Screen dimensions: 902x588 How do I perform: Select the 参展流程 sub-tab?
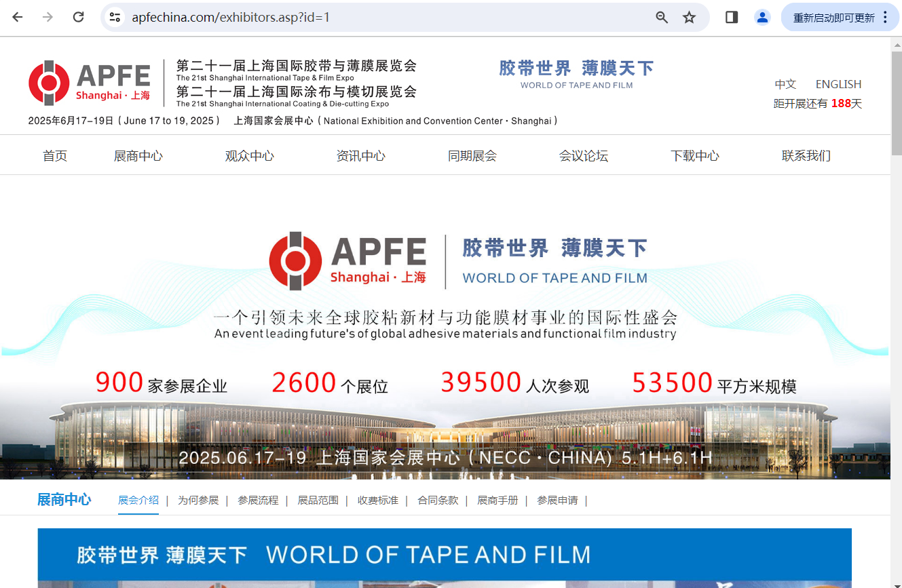[x=258, y=501]
